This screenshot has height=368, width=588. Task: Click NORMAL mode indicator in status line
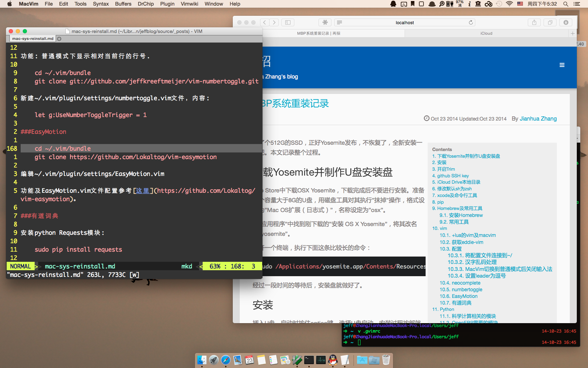coord(20,266)
